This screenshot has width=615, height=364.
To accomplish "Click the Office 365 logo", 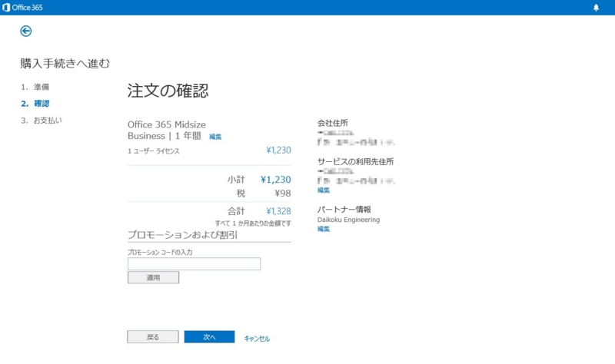I will pos(22,8).
